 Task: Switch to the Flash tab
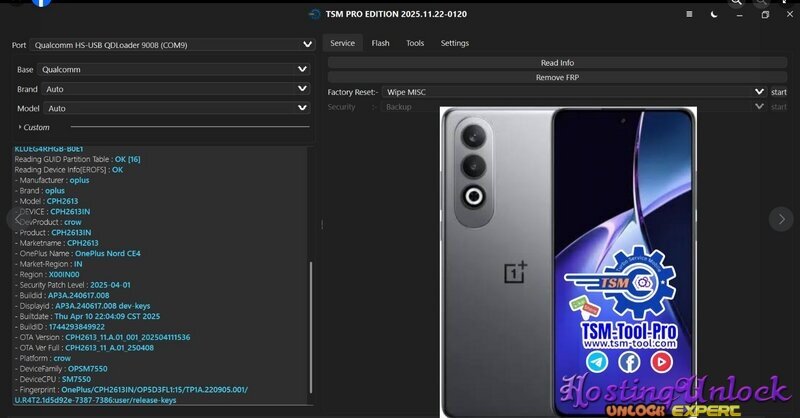point(380,43)
